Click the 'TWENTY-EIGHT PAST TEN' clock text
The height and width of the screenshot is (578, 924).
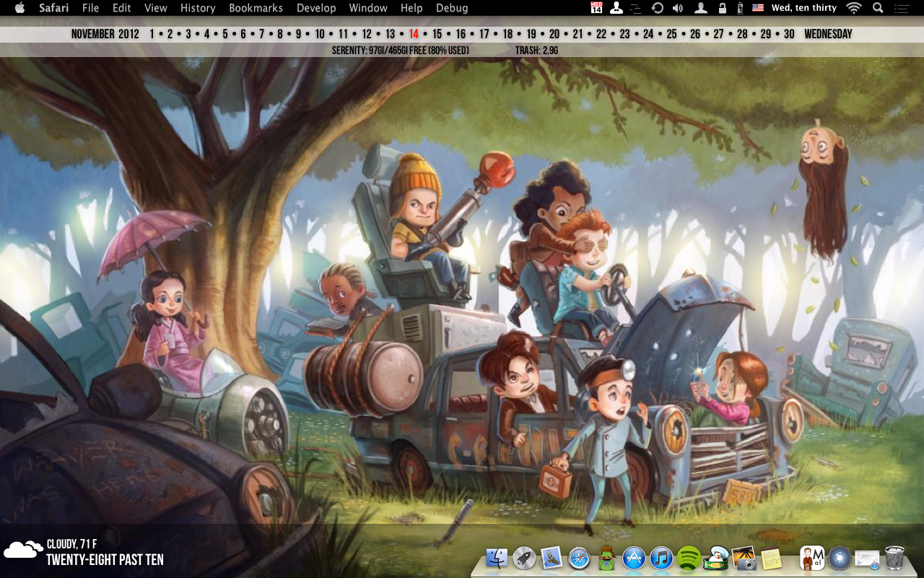tap(105, 560)
